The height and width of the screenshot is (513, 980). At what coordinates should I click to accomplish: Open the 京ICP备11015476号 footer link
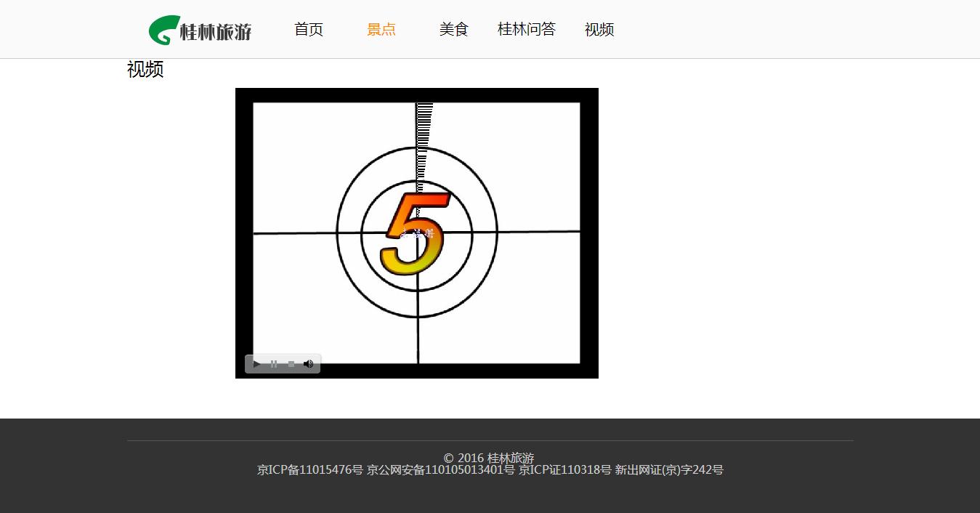click(x=309, y=470)
